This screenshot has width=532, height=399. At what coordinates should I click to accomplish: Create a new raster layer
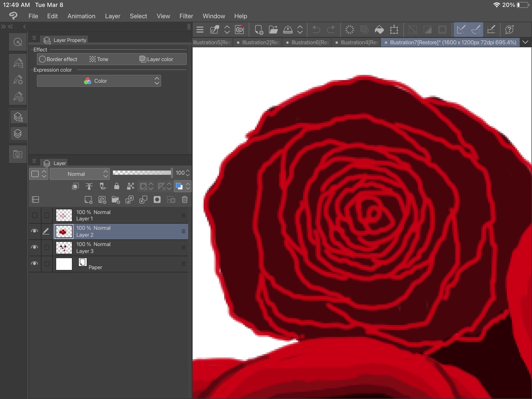click(88, 199)
